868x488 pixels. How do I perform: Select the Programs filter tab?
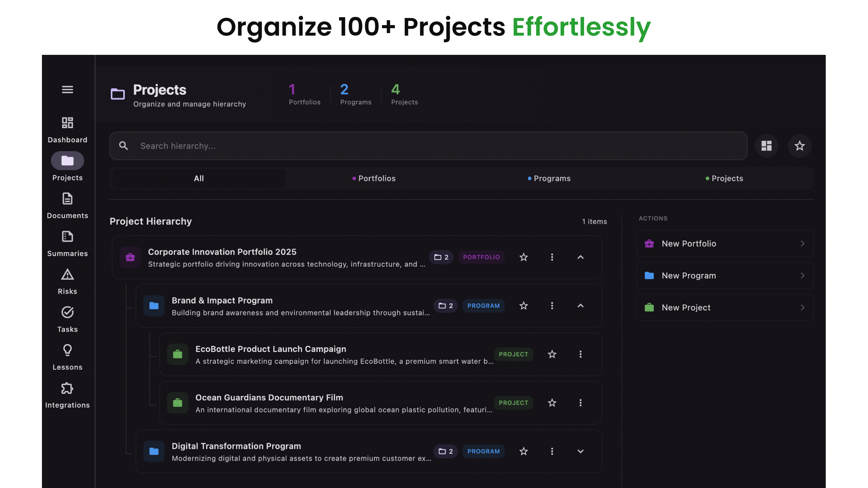point(549,178)
